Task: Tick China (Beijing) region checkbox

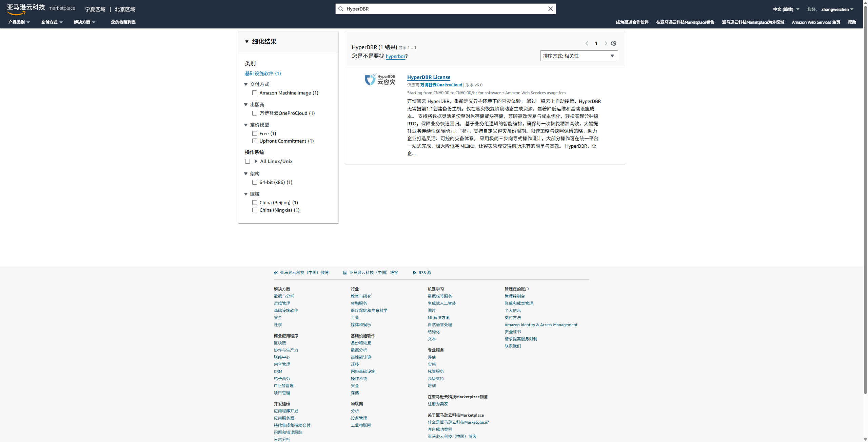Action: click(254, 203)
